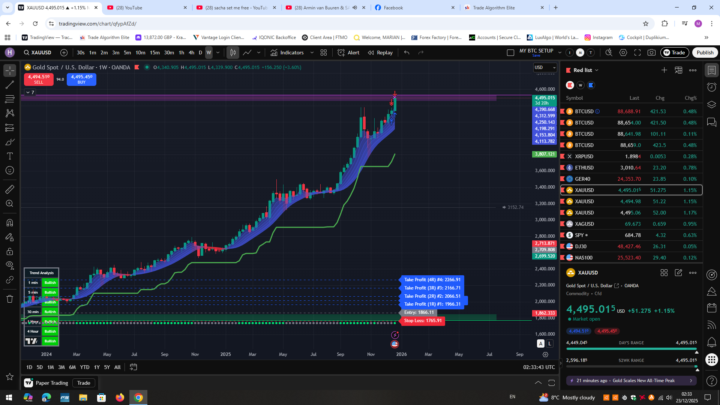Toggle stay in drawing mode pencil-lock
The image size is (720, 405).
(10, 237)
